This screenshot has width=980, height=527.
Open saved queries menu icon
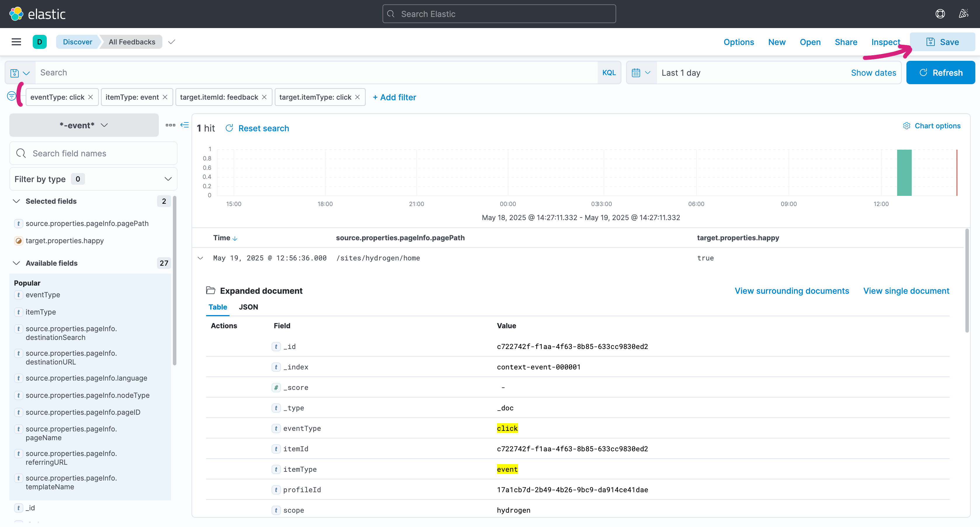pos(20,73)
